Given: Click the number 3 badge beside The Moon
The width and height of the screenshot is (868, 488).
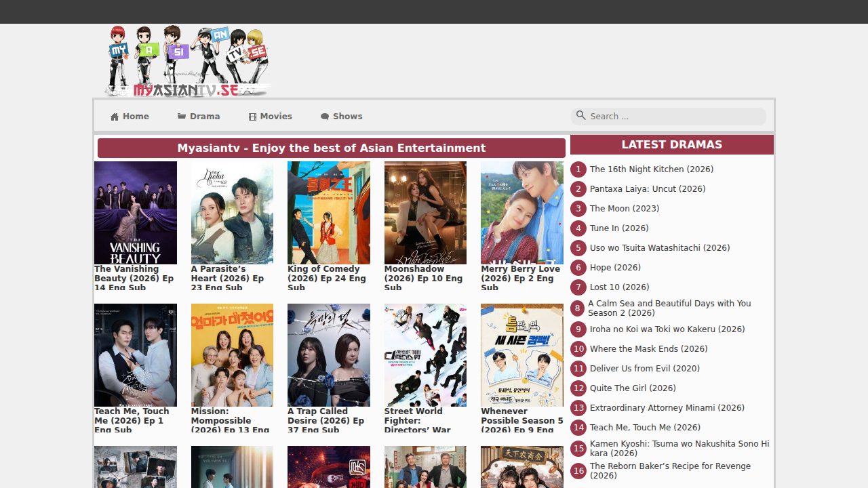Looking at the screenshot, I should pyautogui.click(x=578, y=209).
